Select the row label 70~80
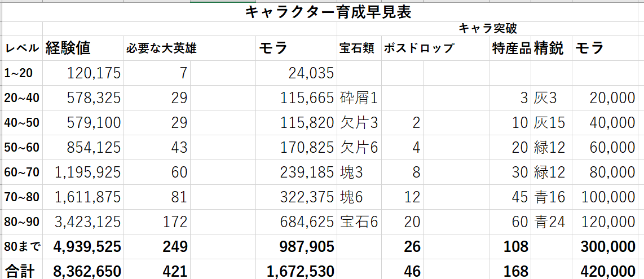 (x=22, y=197)
